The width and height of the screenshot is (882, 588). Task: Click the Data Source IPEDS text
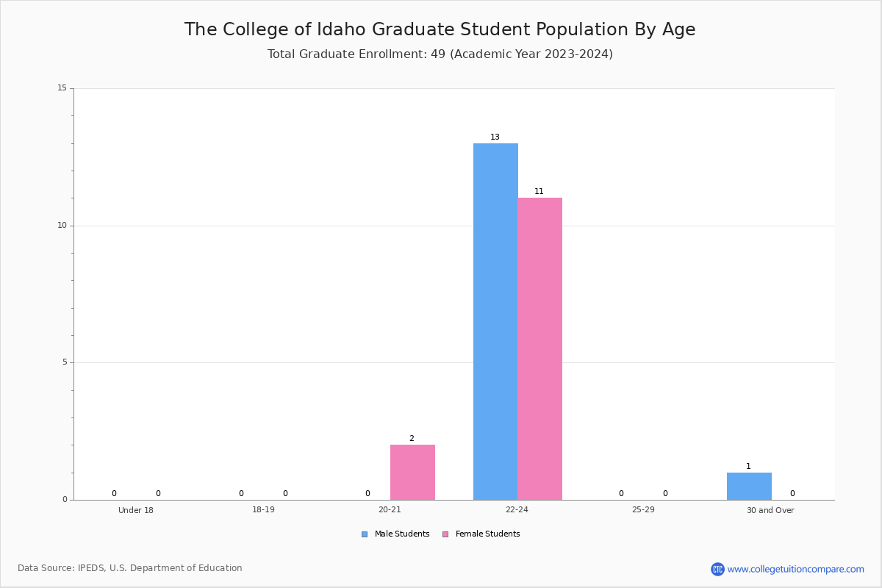(x=130, y=568)
